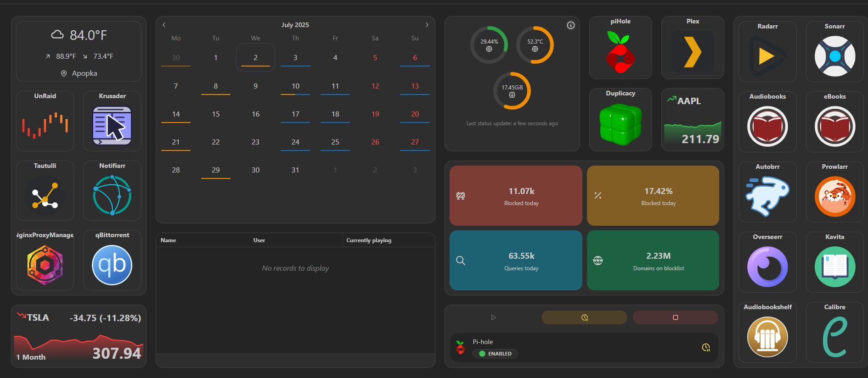Click the 52.3°C temperature gauge
This screenshot has height=378, width=868.
tap(535, 44)
